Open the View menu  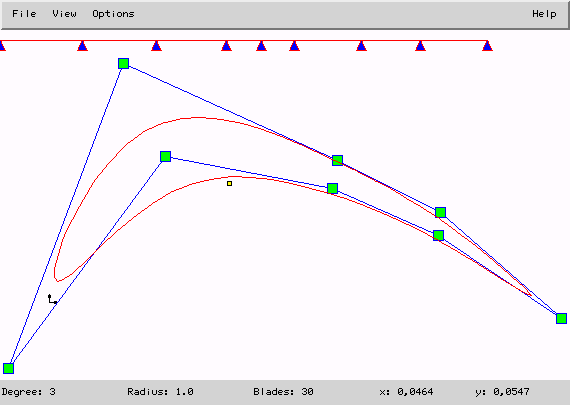point(64,14)
